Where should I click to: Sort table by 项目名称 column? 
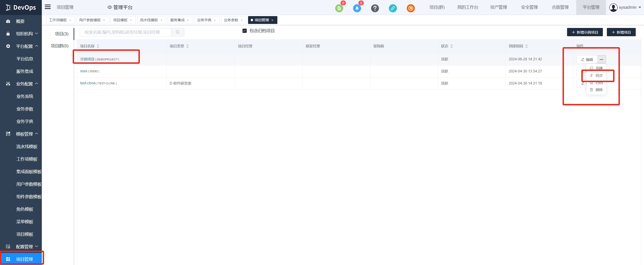[98, 46]
